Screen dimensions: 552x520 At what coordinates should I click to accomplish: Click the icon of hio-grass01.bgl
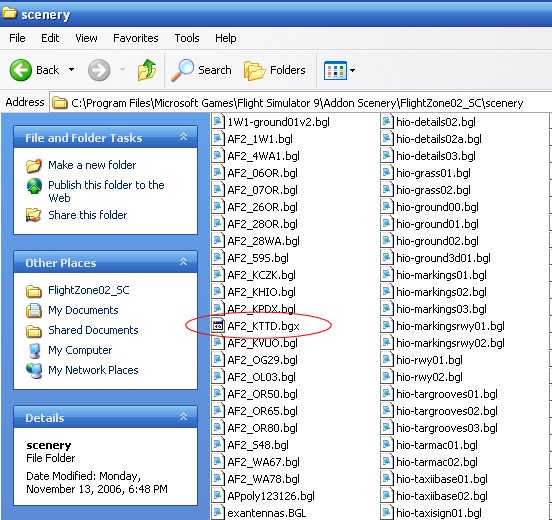[387, 173]
